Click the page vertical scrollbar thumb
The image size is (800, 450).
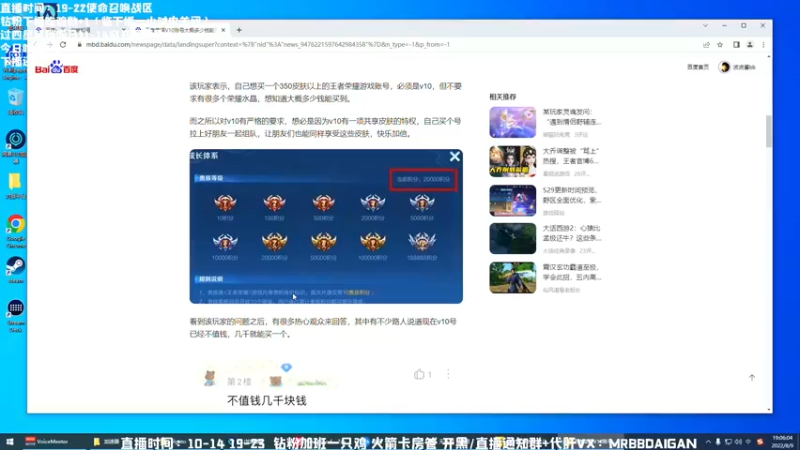point(768,131)
